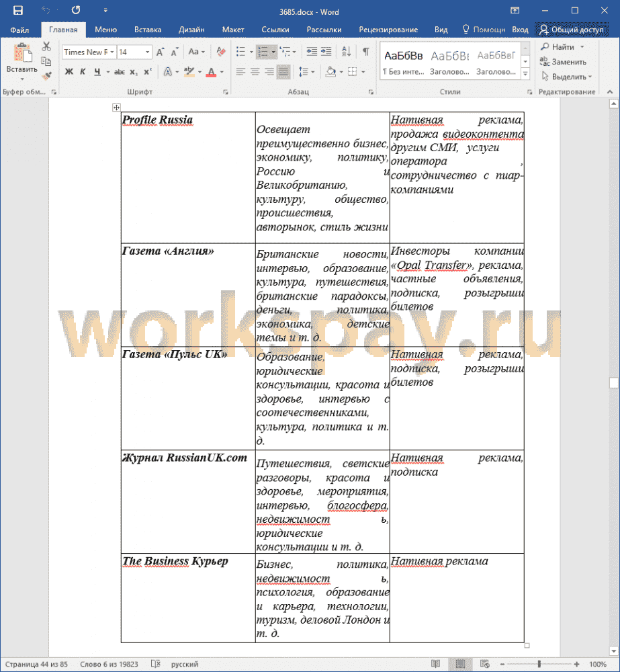620x672 pixels.
Task: Apply red font color
Action: tap(211, 72)
